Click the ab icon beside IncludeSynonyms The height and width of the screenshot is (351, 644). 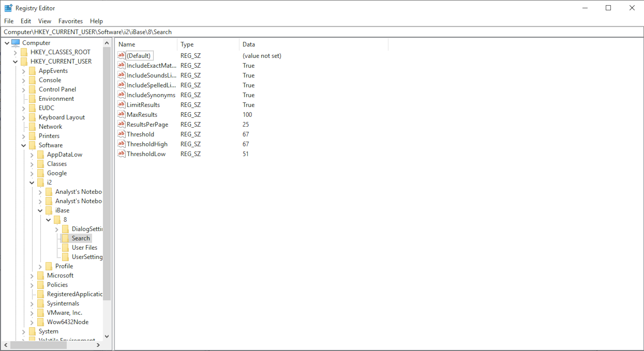point(121,95)
